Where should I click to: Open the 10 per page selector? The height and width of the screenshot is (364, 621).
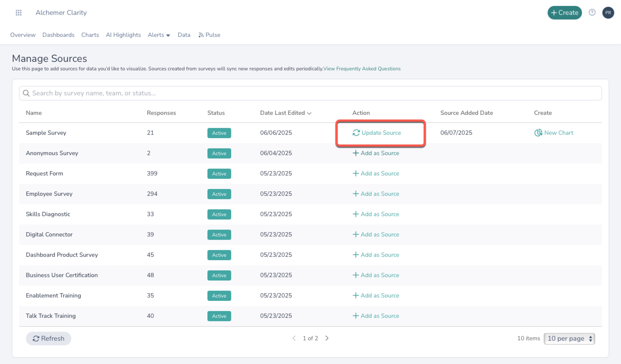point(569,339)
